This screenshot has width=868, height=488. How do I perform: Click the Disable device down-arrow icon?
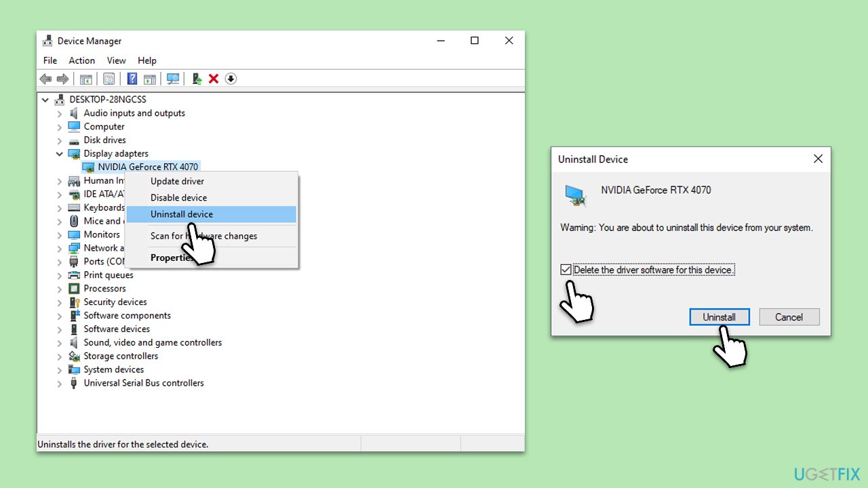point(231,79)
